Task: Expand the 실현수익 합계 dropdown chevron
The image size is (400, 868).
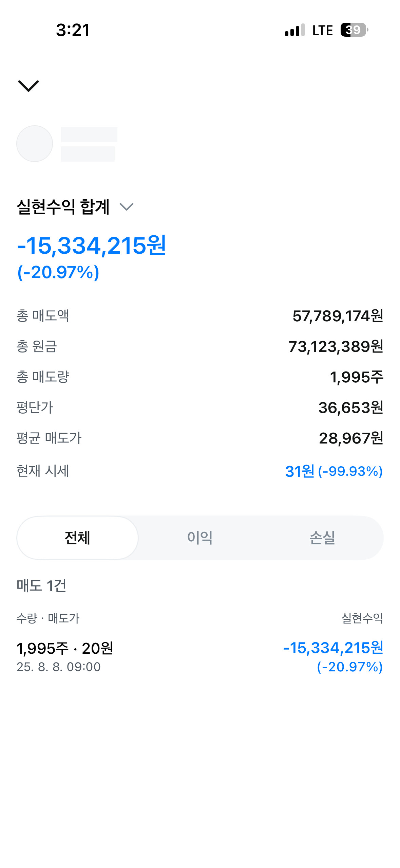Action: [x=127, y=206]
